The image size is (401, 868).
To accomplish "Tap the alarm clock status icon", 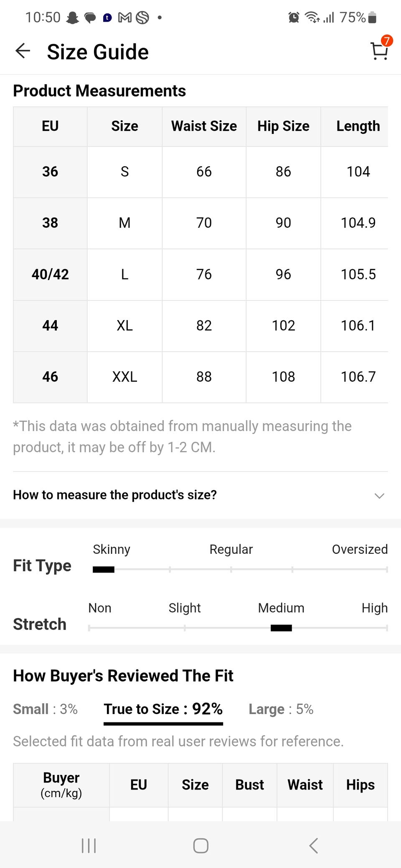I will (294, 18).
